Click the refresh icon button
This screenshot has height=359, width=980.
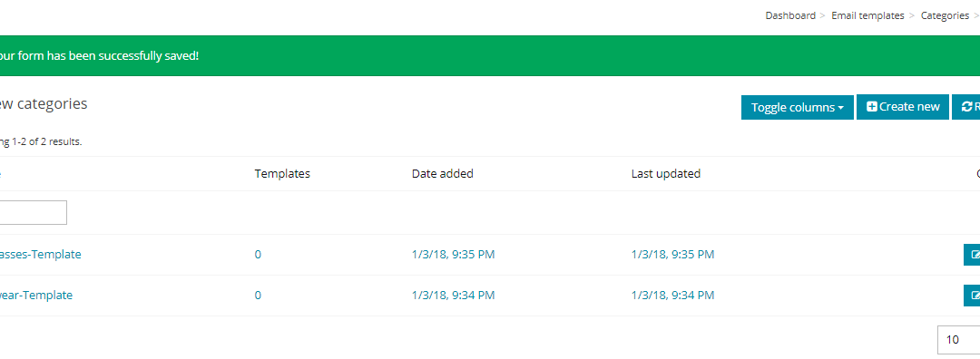click(967, 107)
